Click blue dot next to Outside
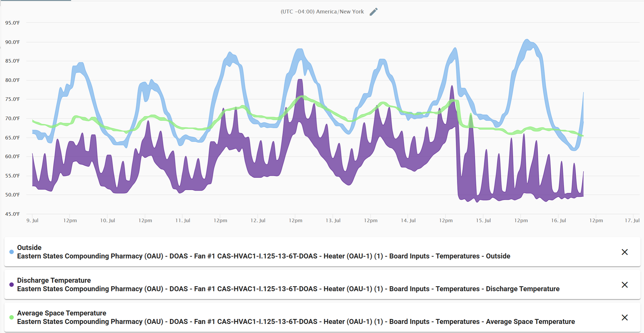The height and width of the screenshot is (333, 644). tap(11, 252)
